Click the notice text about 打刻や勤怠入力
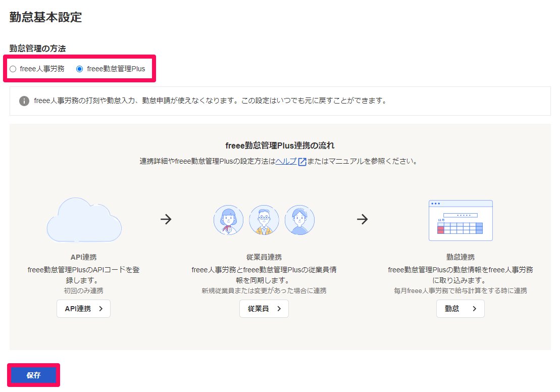The image size is (560, 392). tap(211, 101)
